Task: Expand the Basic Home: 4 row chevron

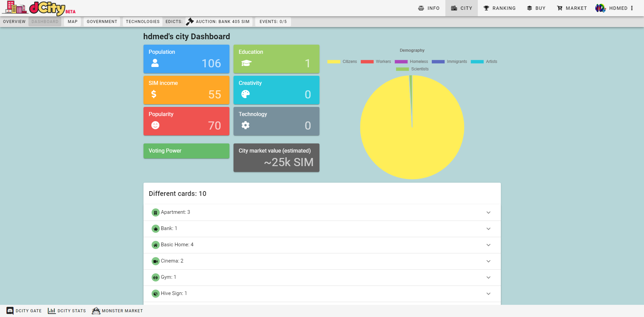Action: tap(488, 245)
